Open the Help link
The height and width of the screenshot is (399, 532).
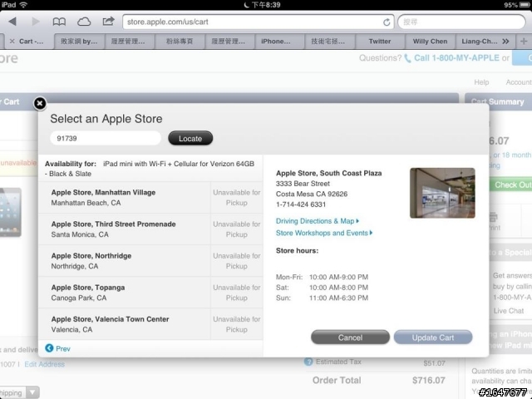pos(481,82)
